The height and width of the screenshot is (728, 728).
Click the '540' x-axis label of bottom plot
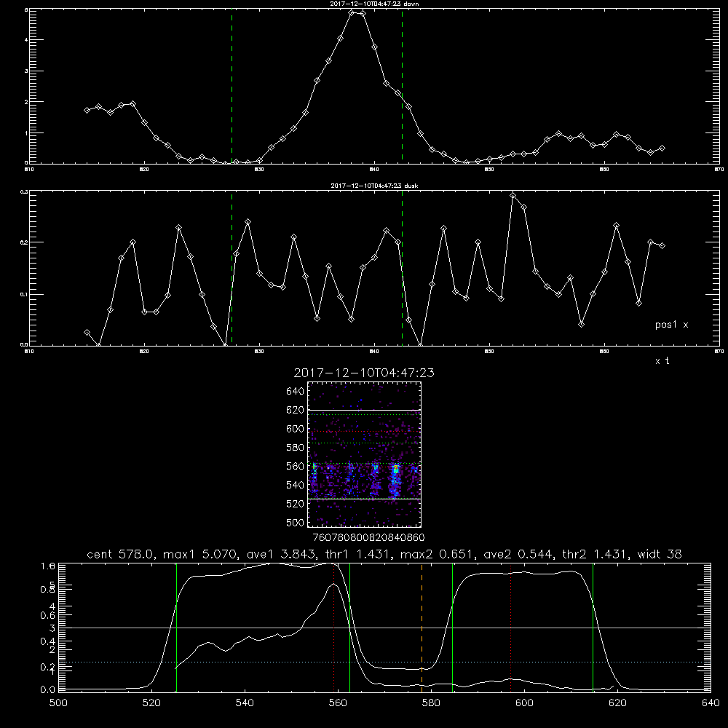click(245, 703)
